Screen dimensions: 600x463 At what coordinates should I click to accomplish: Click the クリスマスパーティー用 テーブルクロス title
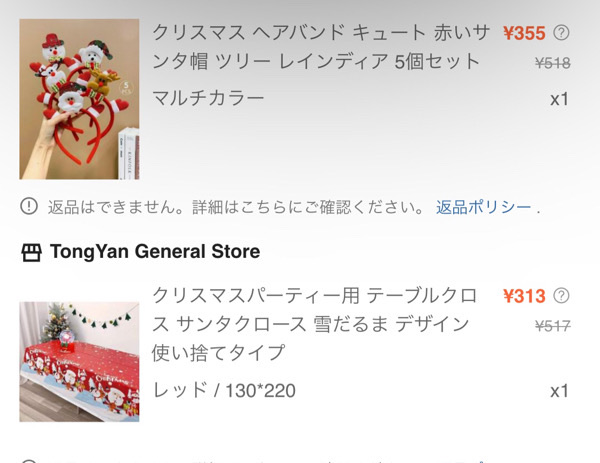point(315,324)
